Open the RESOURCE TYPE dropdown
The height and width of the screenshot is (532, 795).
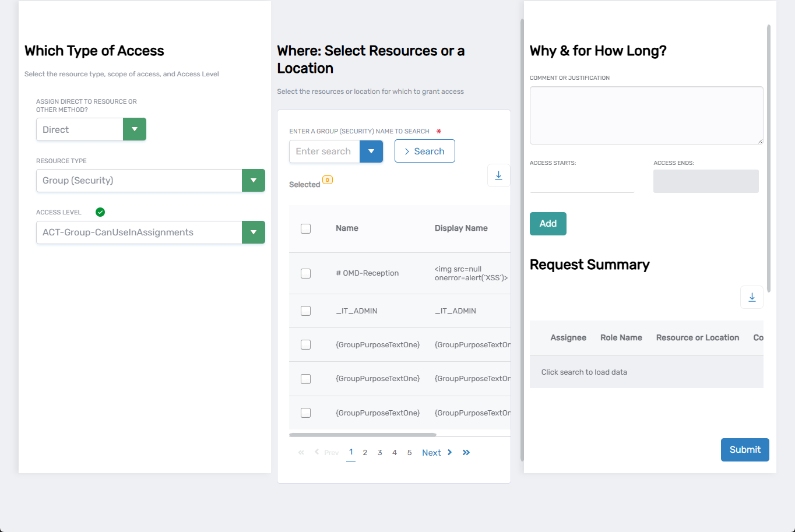click(254, 180)
